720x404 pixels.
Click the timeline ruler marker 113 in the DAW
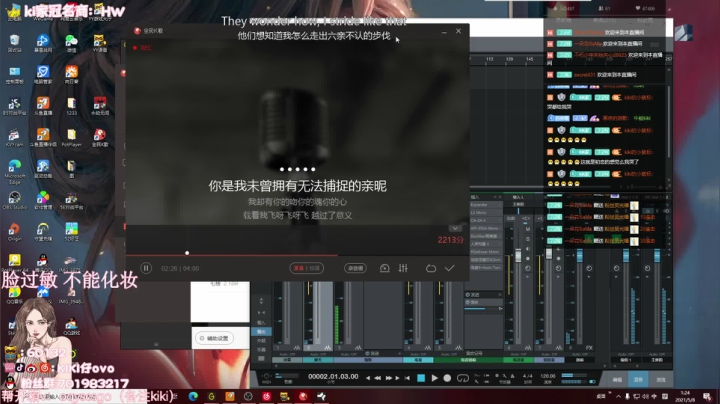(x=489, y=59)
